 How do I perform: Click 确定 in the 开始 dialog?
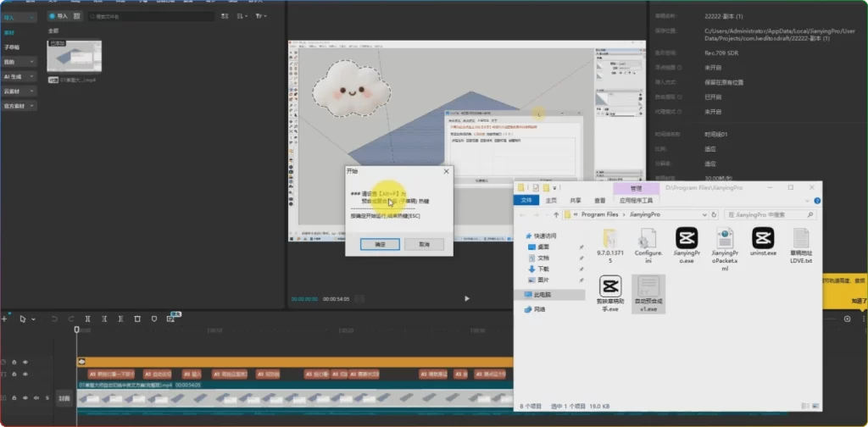pos(380,244)
